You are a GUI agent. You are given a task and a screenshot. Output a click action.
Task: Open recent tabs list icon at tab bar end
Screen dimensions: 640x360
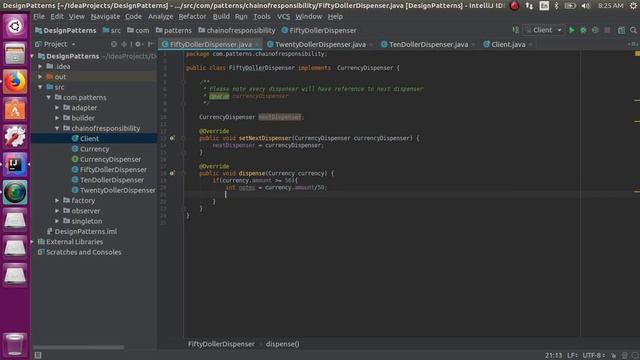tap(633, 44)
